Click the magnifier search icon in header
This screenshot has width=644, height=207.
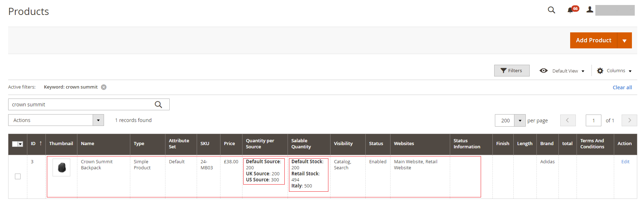click(551, 10)
